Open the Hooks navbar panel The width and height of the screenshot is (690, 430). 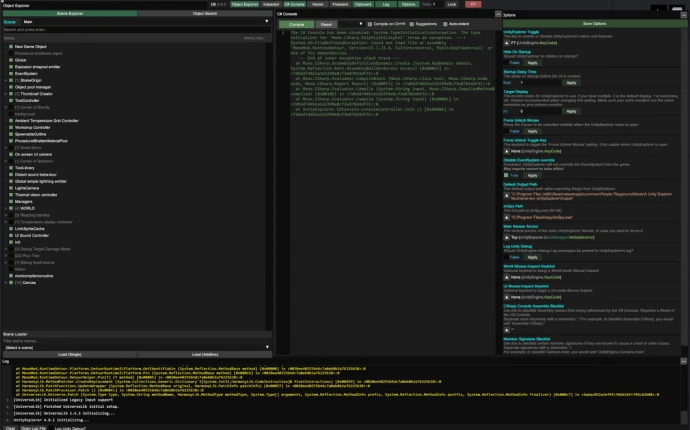coord(317,4)
